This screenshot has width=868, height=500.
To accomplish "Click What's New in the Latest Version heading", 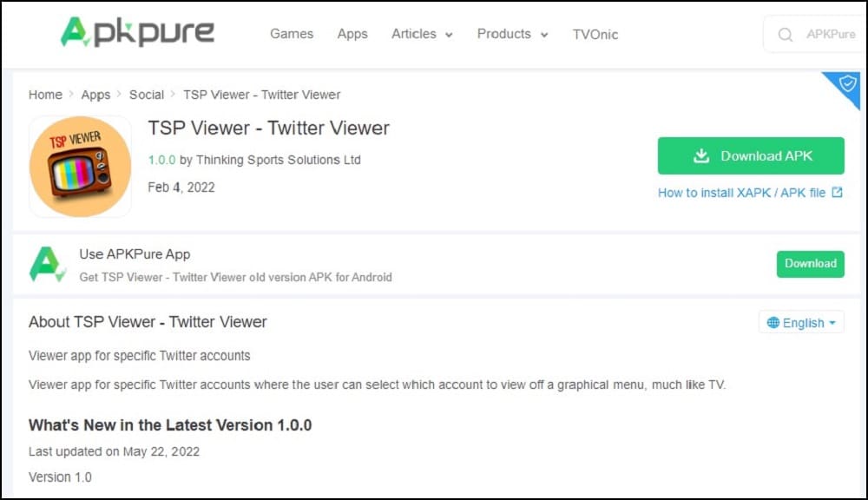I will tap(170, 425).
